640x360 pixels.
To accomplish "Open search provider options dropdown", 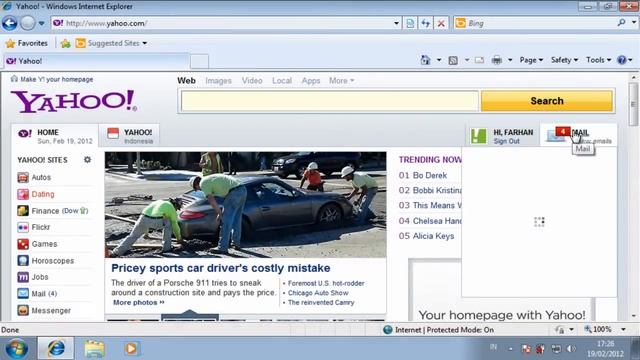I will [x=634, y=23].
